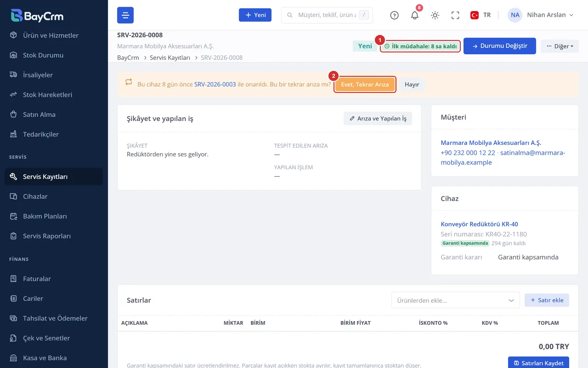Click the İrsaliyeler truck icon
Image resolution: width=588 pixels, height=368 pixels.
point(14,75)
